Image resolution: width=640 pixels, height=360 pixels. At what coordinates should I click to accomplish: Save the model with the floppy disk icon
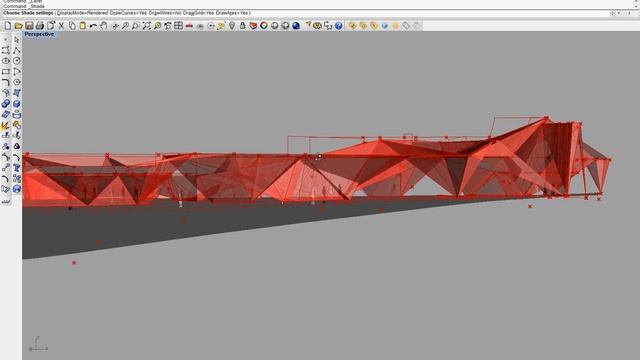click(29, 26)
